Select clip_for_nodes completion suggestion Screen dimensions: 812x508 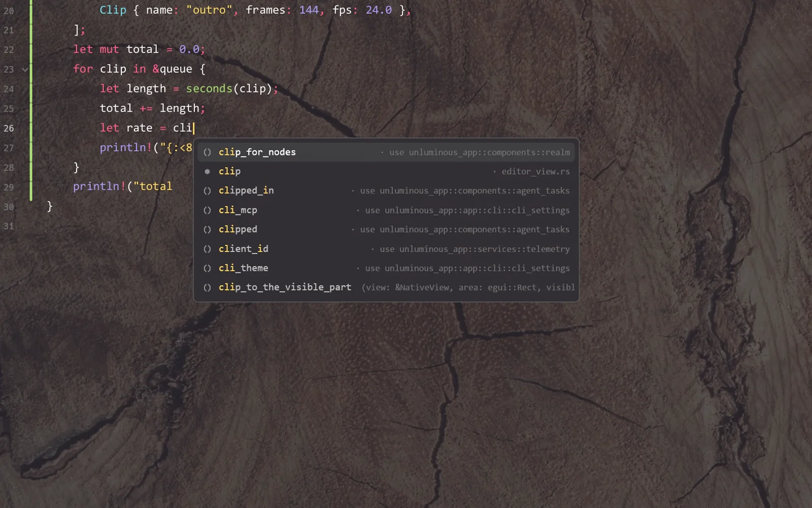[x=386, y=152]
